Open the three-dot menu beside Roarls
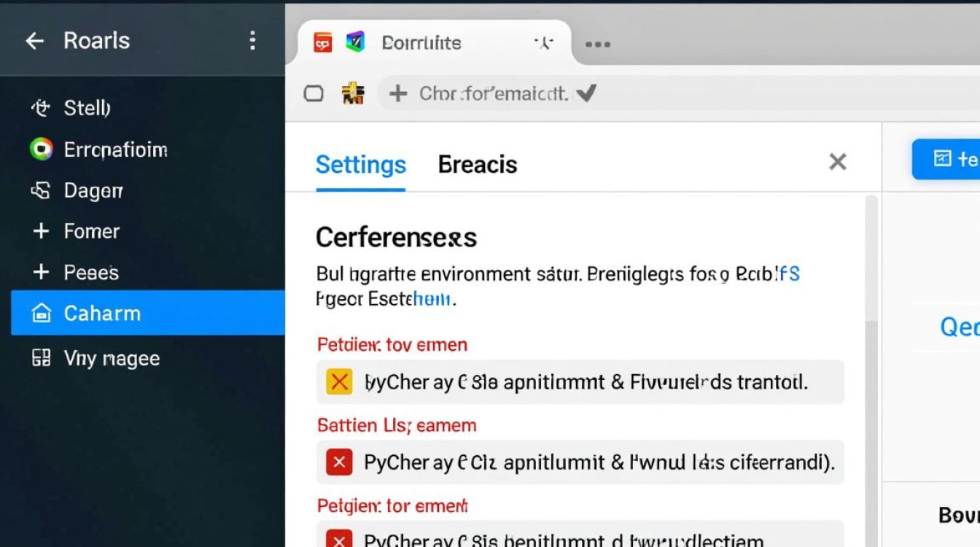The width and height of the screenshot is (980, 547). pos(252,41)
